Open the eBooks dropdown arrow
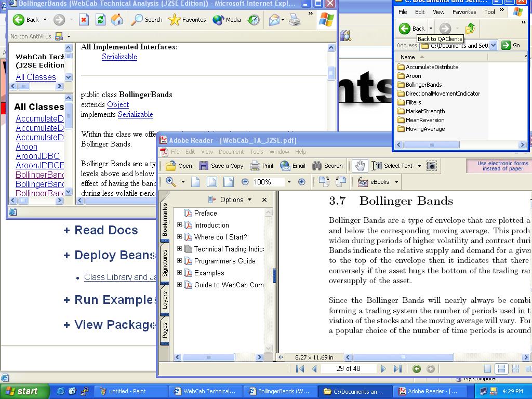This screenshot has height=399, width=532. (x=396, y=182)
